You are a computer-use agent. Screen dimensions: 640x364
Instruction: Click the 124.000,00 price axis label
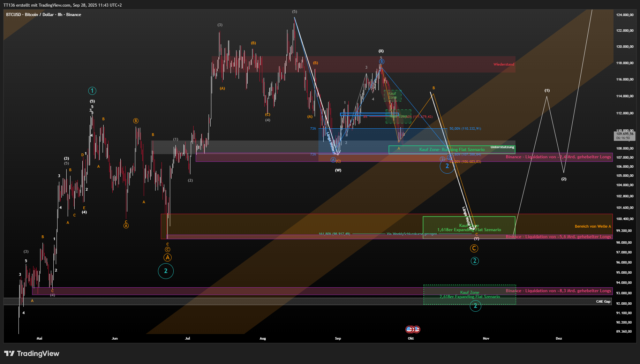coord(625,15)
